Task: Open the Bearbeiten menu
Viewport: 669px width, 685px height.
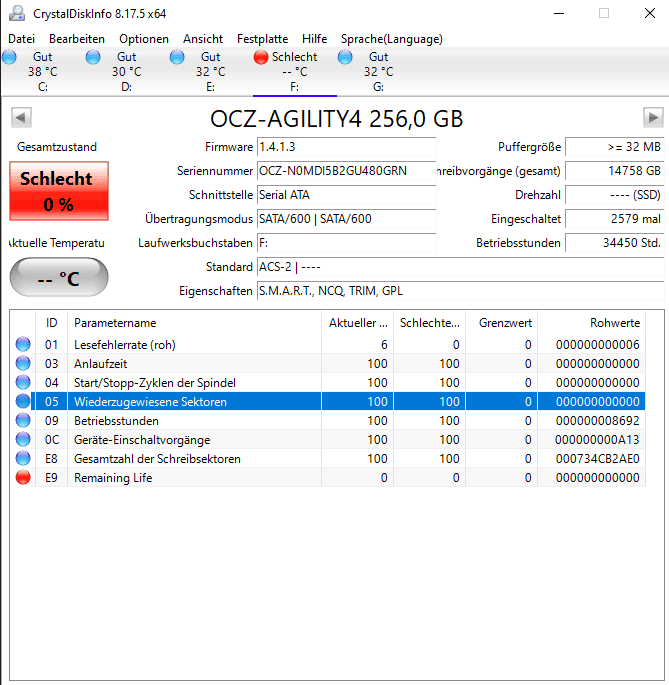Action: (x=77, y=39)
